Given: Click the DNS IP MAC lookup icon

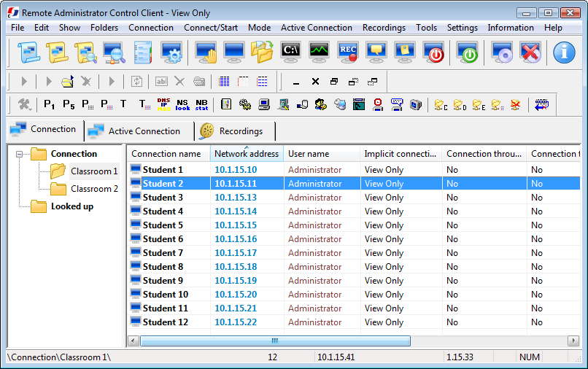Looking at the screenshot, I should click(x=163, y=104).
